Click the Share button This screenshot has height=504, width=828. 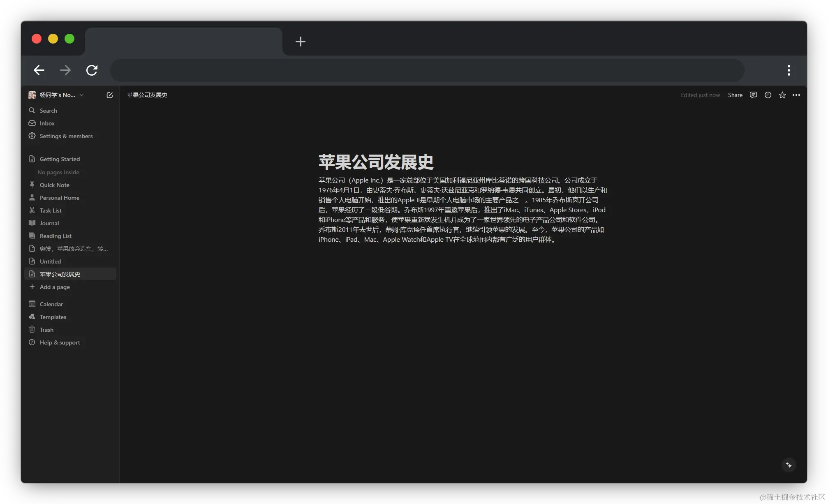(x=735, y=95)
